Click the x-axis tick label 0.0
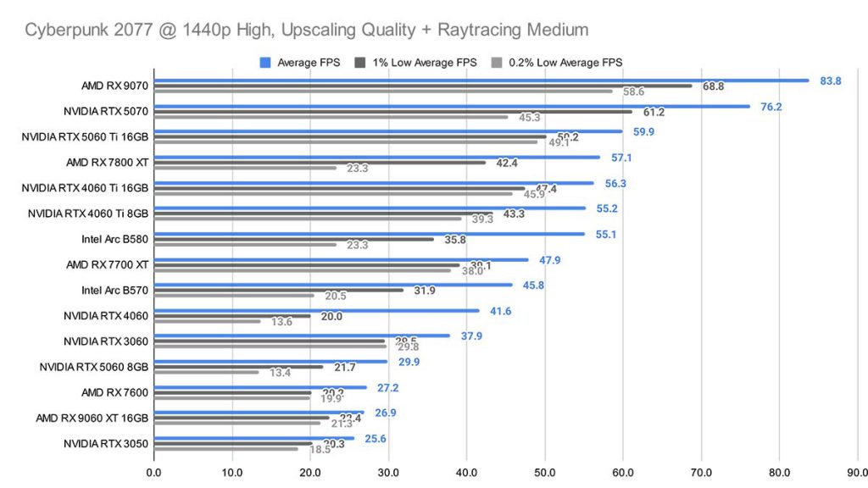Screen dimensions: 868x488 (154, 473)
